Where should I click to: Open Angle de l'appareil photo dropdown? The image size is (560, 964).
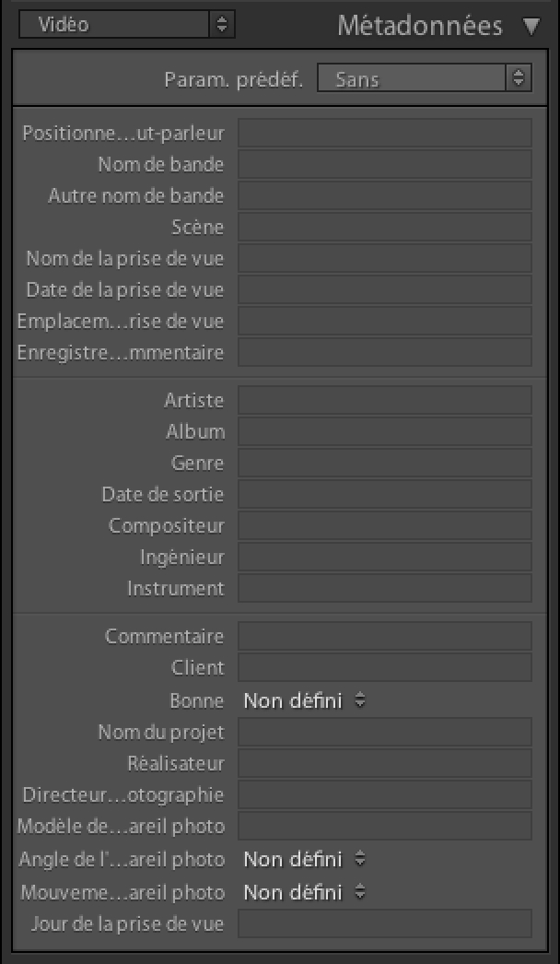[304, 859]
